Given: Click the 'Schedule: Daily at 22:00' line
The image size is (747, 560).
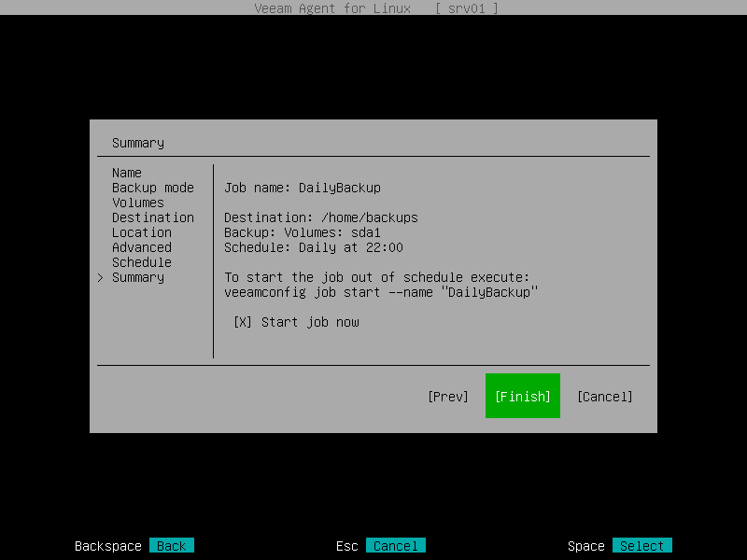Looking at the screenshot, I should (314, 247).
